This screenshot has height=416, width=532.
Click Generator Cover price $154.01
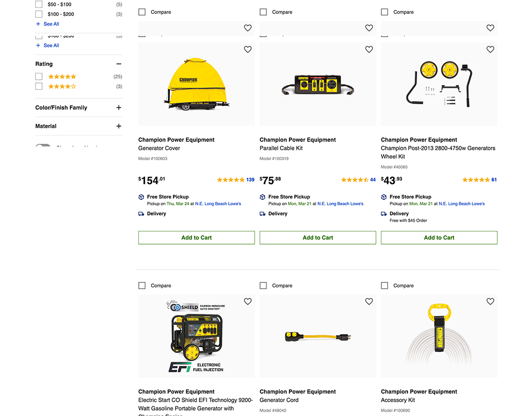pos(152,180)
